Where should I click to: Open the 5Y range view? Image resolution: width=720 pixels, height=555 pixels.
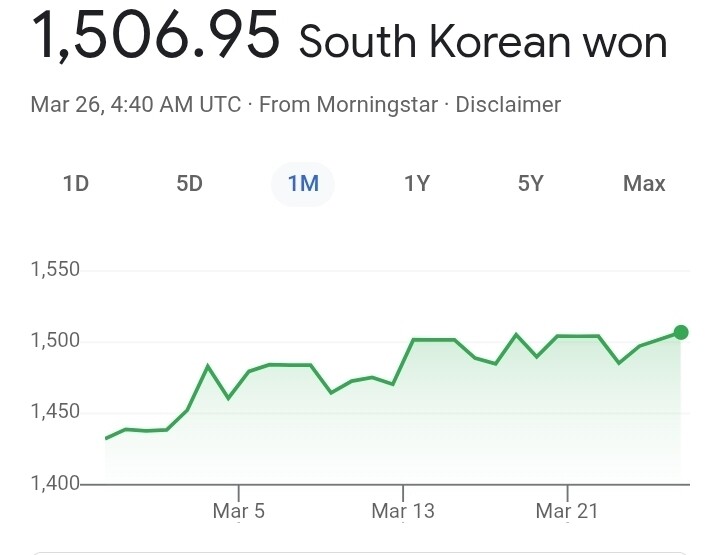(530, 184)
